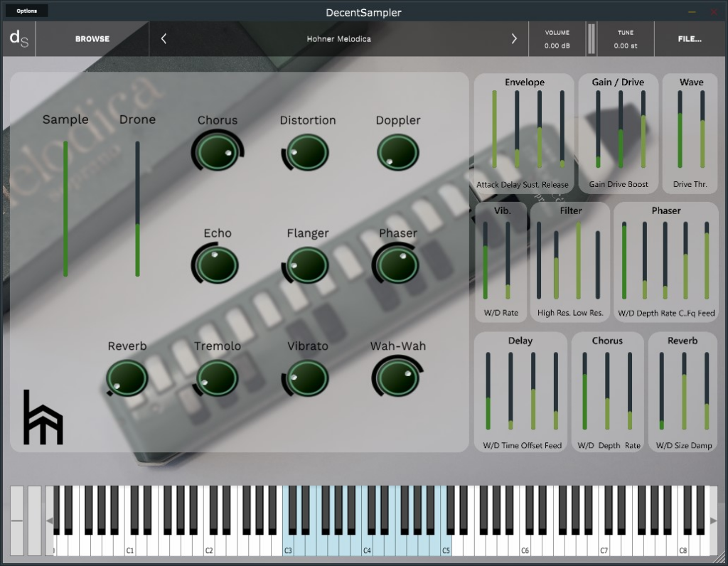Set the Reverb panel Size slider
The height and width of the screenshot is (566, 728).
[x=684, y=391]
